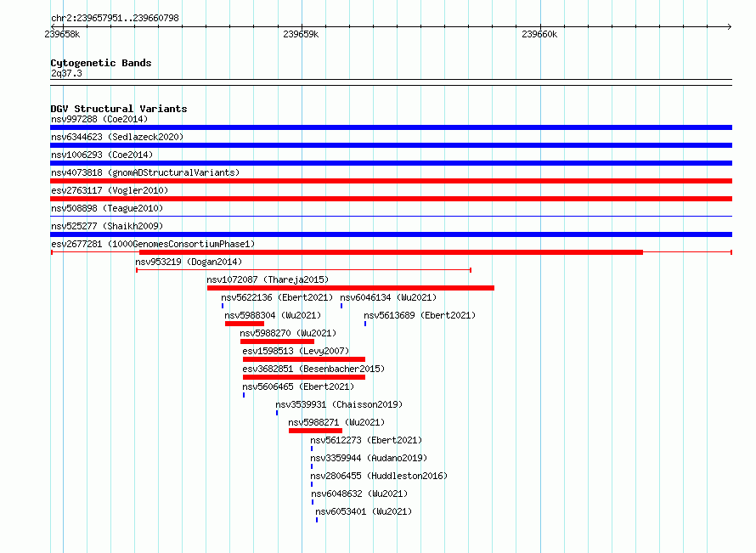Select the nsv5613689 blue tick mark
Viewport: 756px width, 553px height.
[x=365, y=324]
